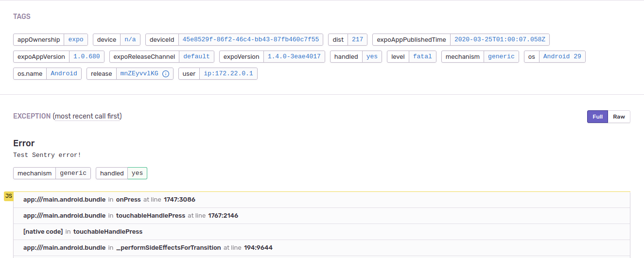Click line number 1747:3086

(179, 200)
